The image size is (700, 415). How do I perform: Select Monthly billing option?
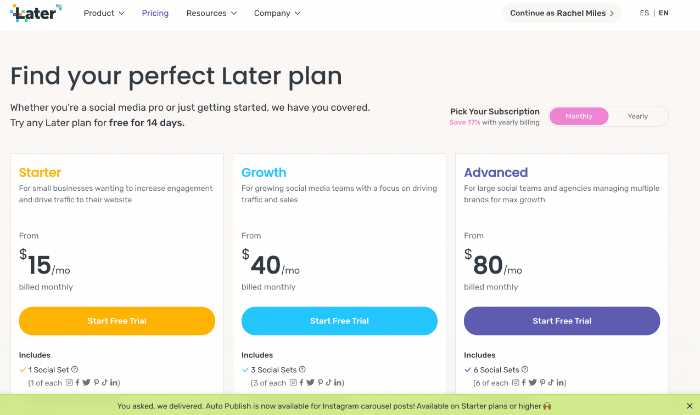579,116
